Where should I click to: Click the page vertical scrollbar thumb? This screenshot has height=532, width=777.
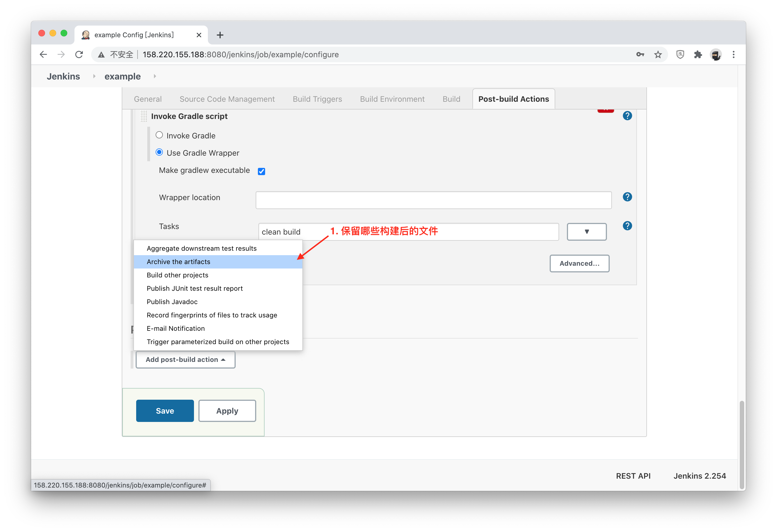742,445
